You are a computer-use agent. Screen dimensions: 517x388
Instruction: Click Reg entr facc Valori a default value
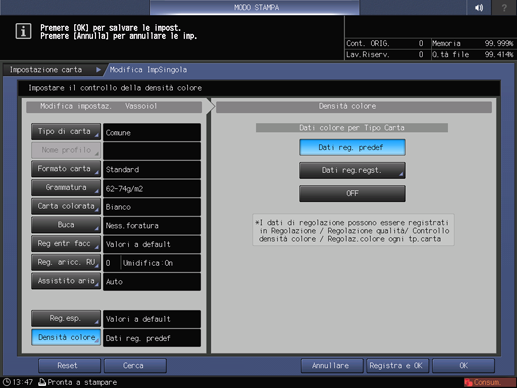point(152,244)
